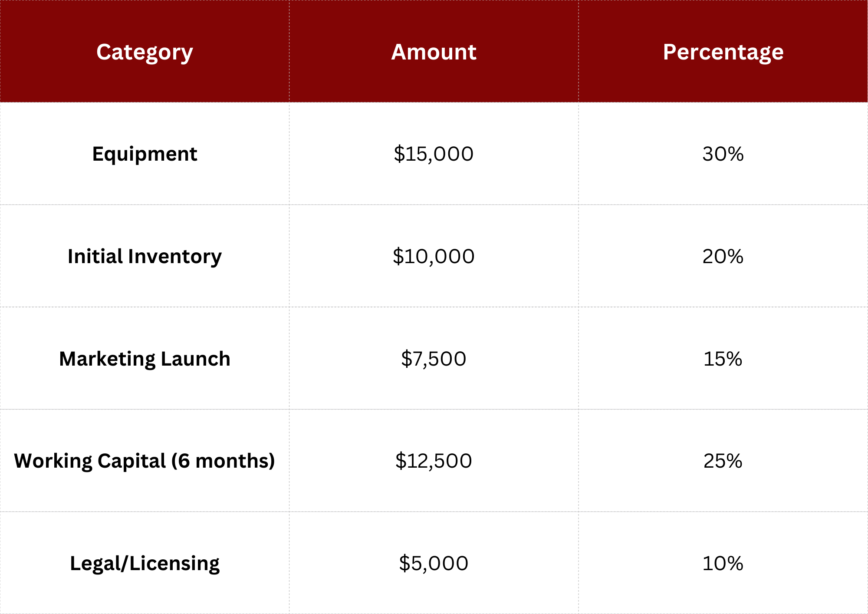Select Working Capital (6 months) cell

click(x=145, y=461)
